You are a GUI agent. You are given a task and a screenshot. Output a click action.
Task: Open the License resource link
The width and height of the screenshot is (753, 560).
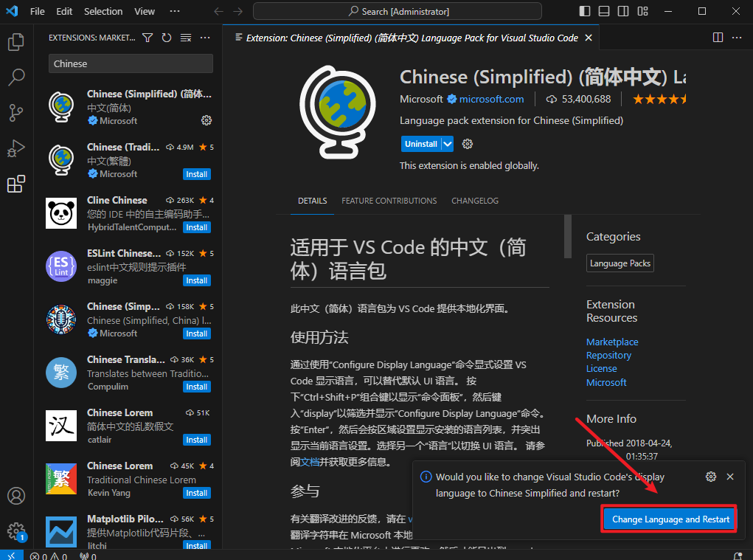[601, 368]
